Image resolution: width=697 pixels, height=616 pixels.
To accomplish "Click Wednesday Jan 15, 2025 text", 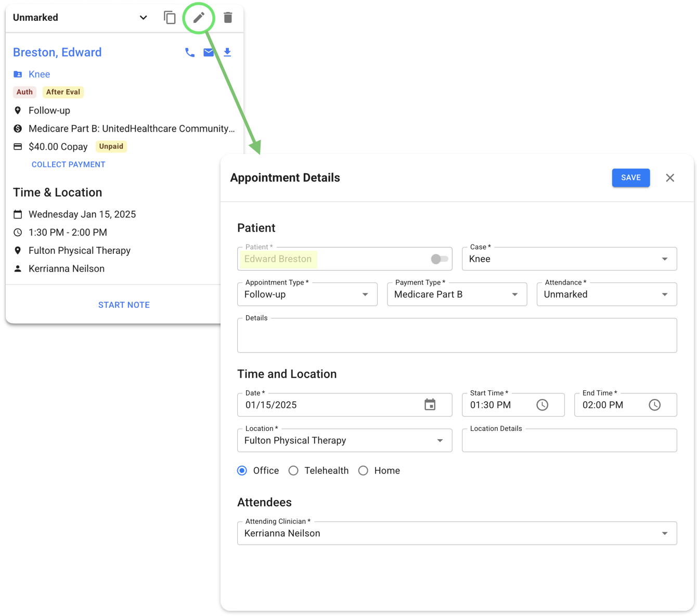I will (x=82, y=214).
